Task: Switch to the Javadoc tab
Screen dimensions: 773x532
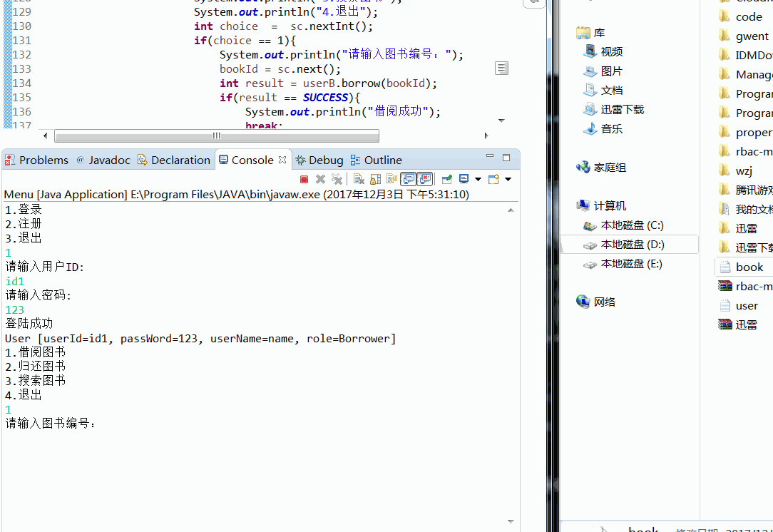Action: pyautogui.click(x=103, y=160)
